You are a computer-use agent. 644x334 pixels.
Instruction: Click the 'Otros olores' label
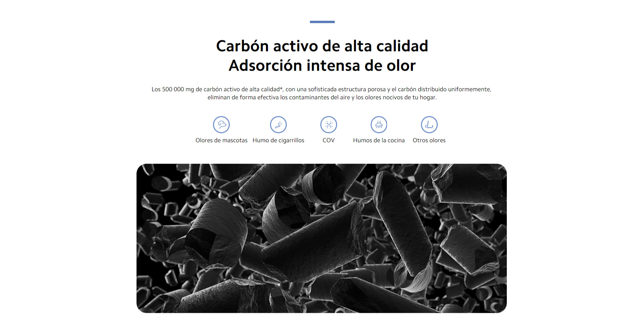tap(429, 140)
